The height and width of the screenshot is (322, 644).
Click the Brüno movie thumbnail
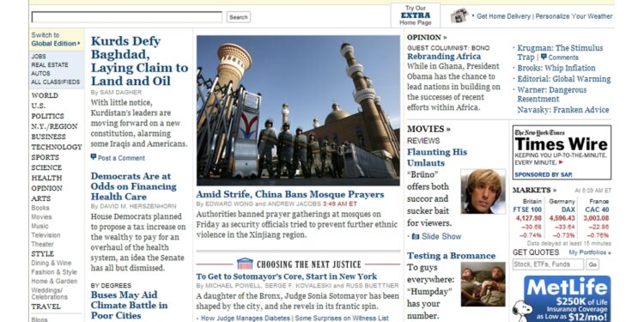pyautogui.click(x=483, y=191)
